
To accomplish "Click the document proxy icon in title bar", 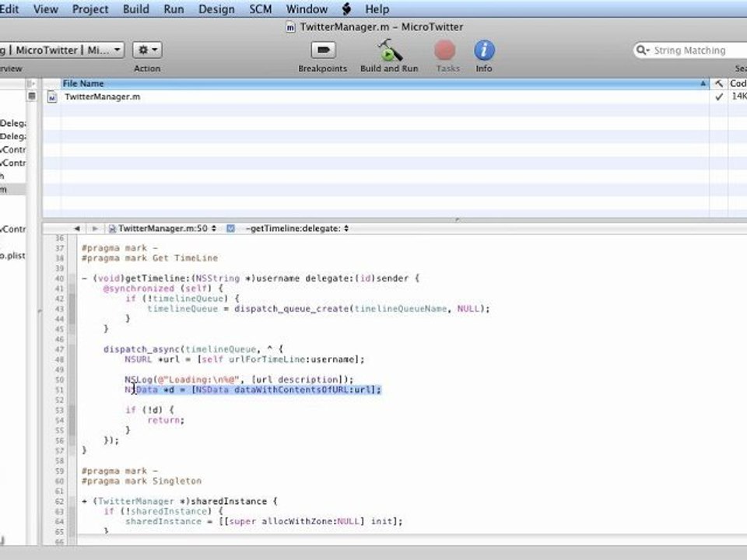I will 290,27.
